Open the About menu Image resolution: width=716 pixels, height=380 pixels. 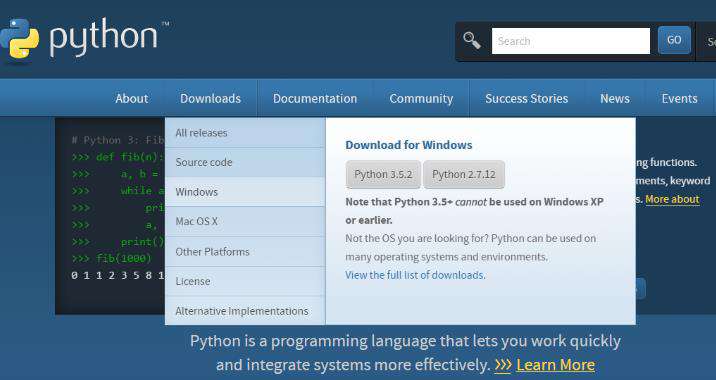(x=132, y=99)
